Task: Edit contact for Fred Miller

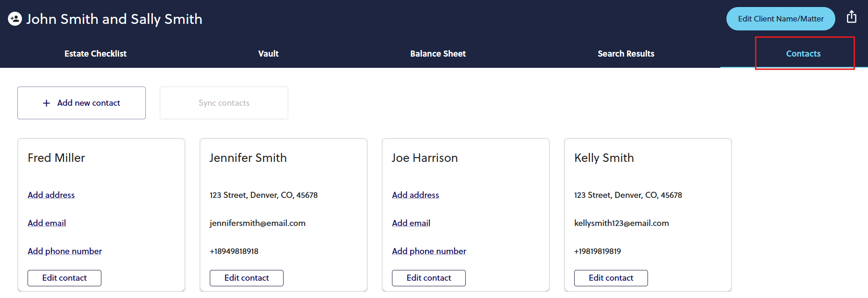Action: [x=64, y=278]
